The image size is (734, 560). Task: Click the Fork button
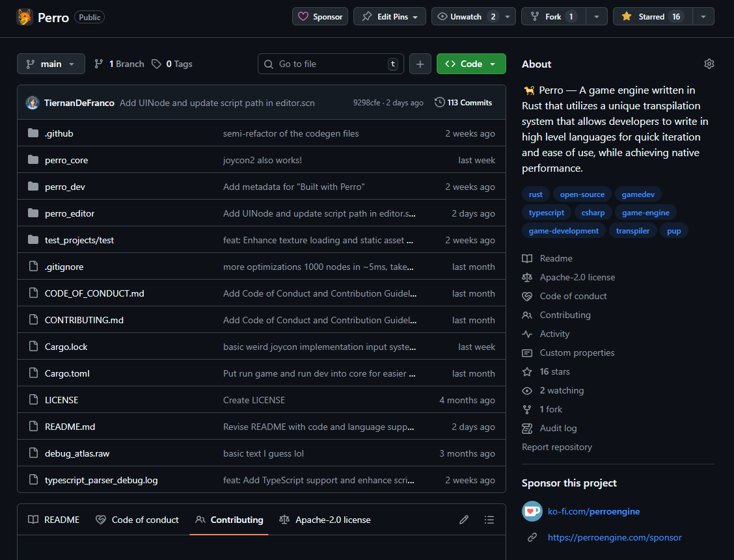click(x=553, y=16)
